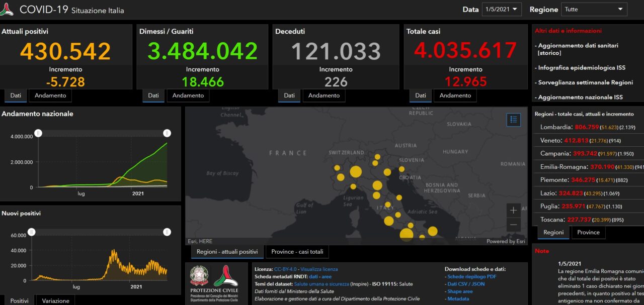Open Infografica epidemiologica ISS link
Viewport: 644px width, 305px height.
582,67
